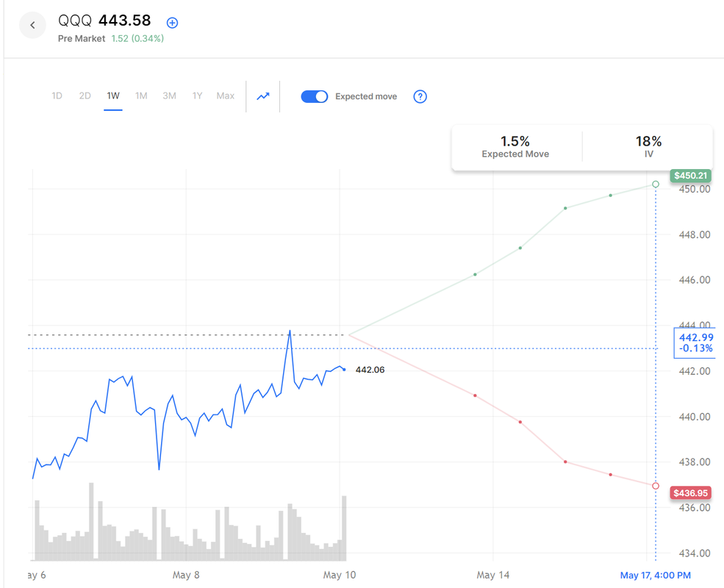This screenshot has height=588, width=724.
Task: Disable the Expected move toggle
Action: click(315, 96)
